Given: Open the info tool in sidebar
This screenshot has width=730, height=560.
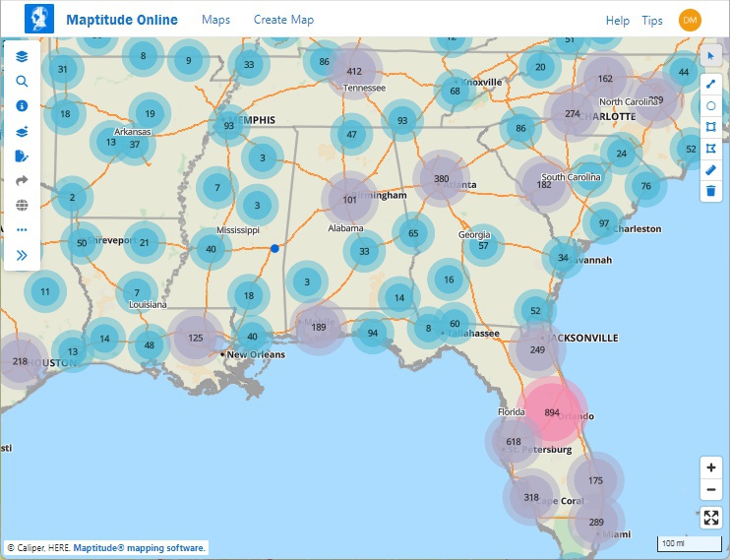Looking at the screenshot, I should [22, 106].
